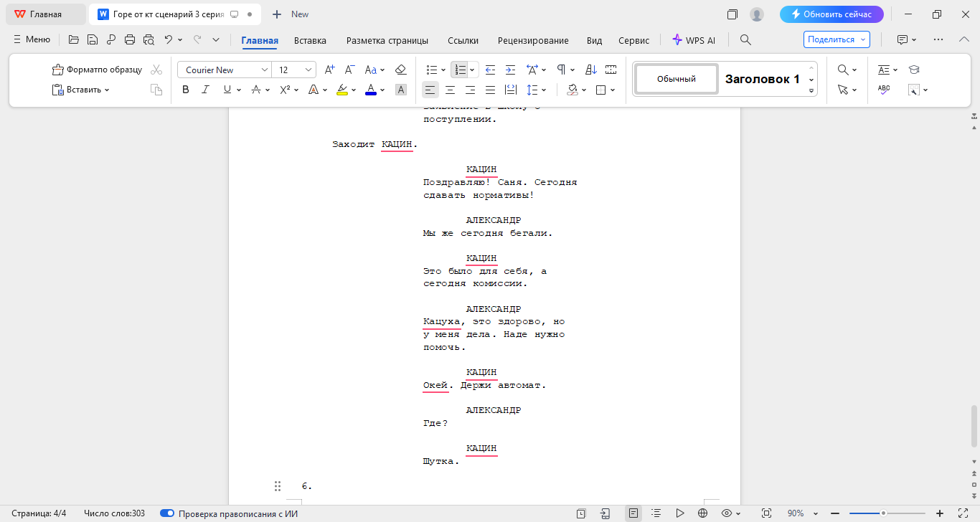The image size is (980, 522).
Task: Toggle bold formatting
Action: click(186, 90)
